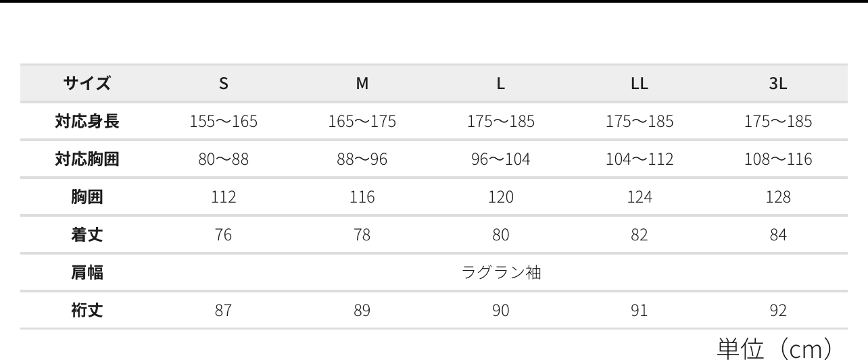Click the 3L size column header
Image resolution: width=868 pixels, height=364 pixels.
(x=778, y=84)
